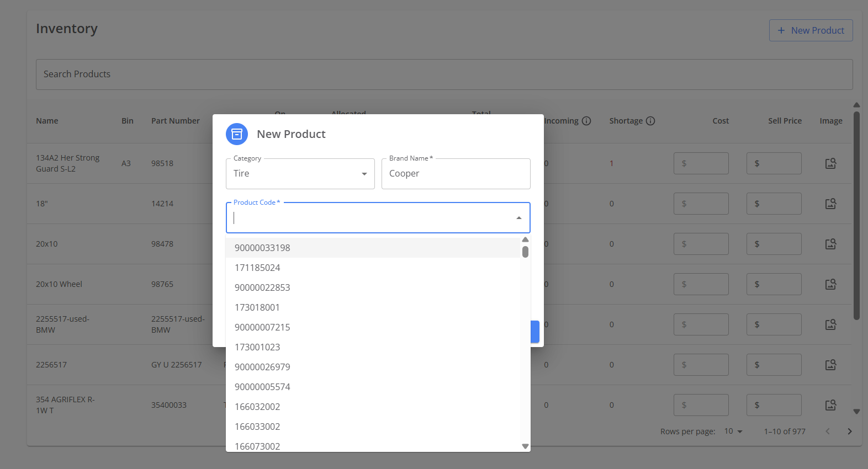The width and height of the screenshot is (868, 469).
Task: Select product code 90000022853
Action: [373, 287]
